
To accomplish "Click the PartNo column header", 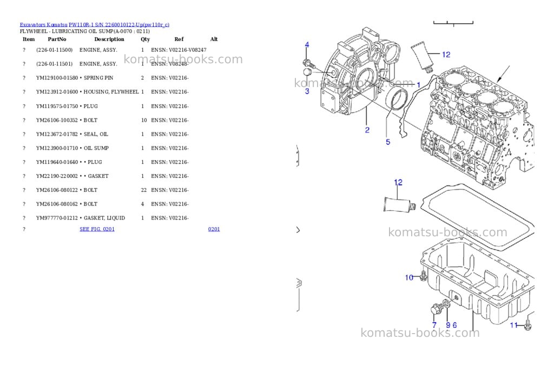I will (57, 39).
